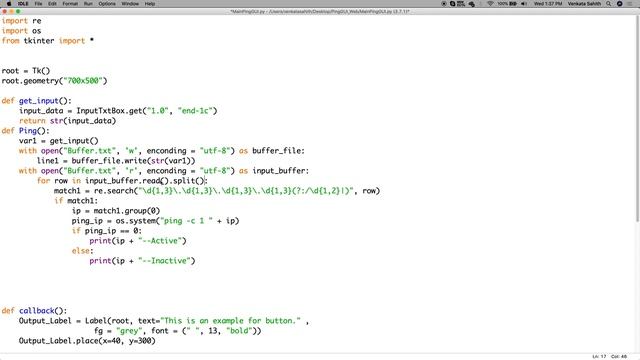Close the IDLE editor window

pos(5,11)
